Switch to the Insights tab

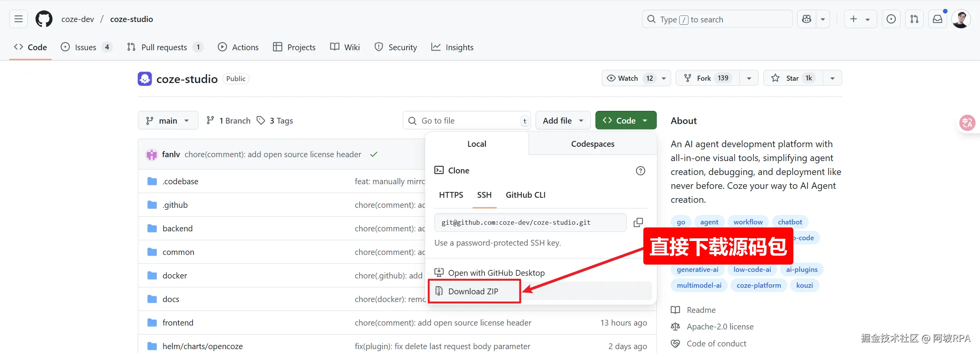coord(452,47)
